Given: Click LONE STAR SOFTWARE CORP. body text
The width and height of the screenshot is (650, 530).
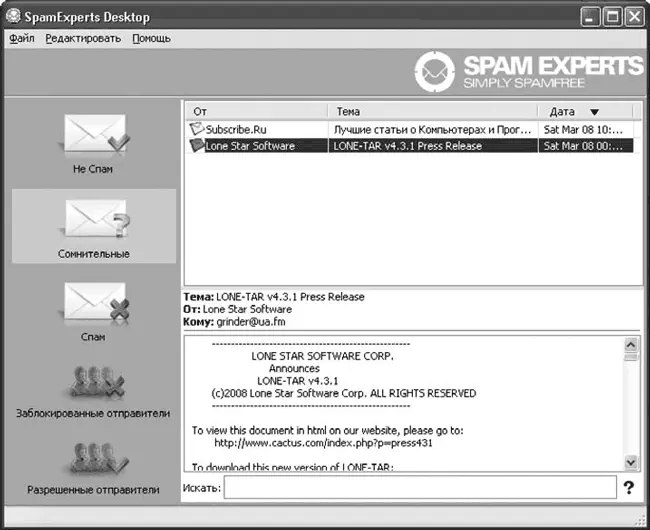Looking at the screenshot, I should point(323,356).
